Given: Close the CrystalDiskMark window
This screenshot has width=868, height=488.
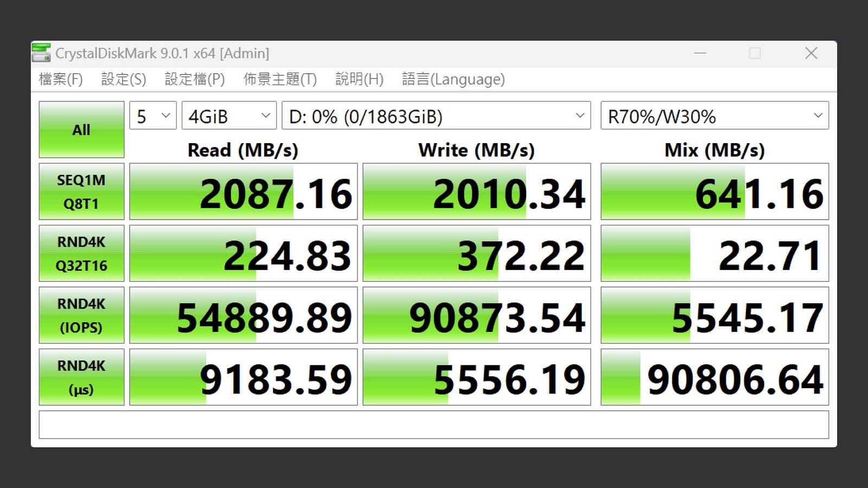Looking at the screenshot, I should (811, 53).
